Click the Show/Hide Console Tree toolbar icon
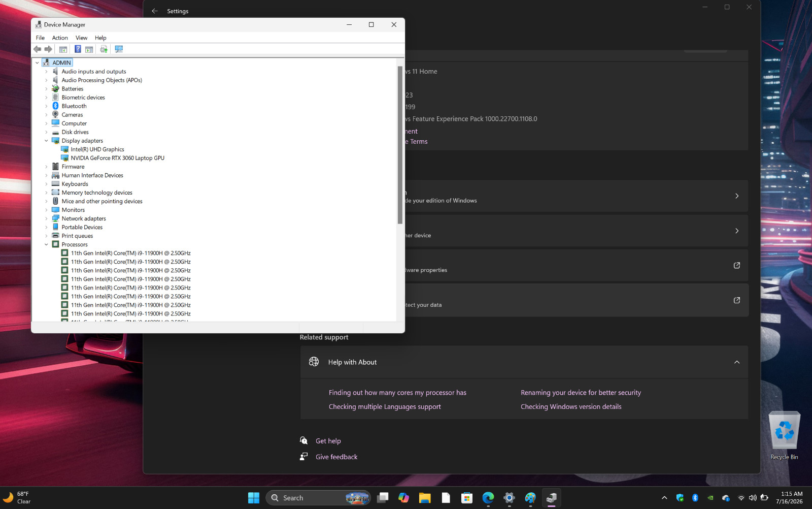812x509 pixels. pyautogui.click(x=63, y=49)
